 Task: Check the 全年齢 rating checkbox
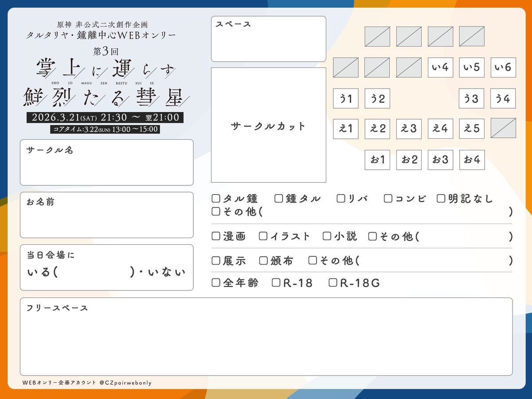(x=215, y=282)
